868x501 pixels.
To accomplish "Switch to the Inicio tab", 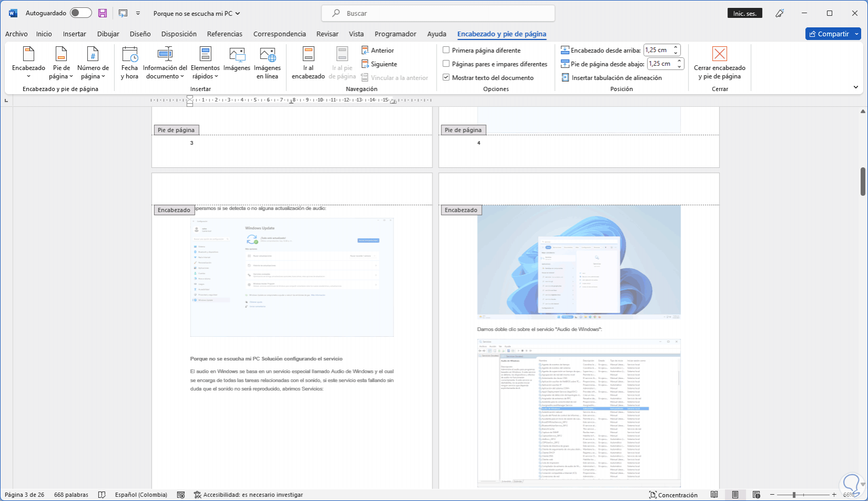I will [x=44, y=34].
